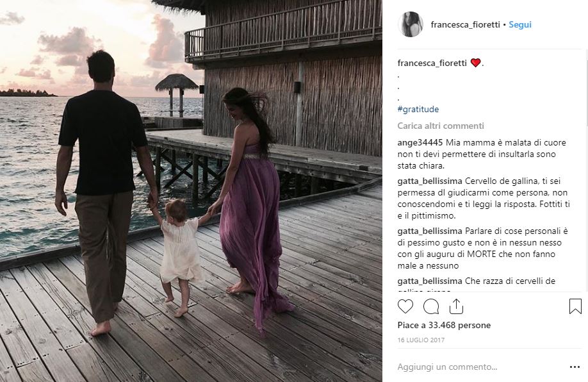Save post with bookmark icon
Screen dimensions: 588x382
point(575,306)
